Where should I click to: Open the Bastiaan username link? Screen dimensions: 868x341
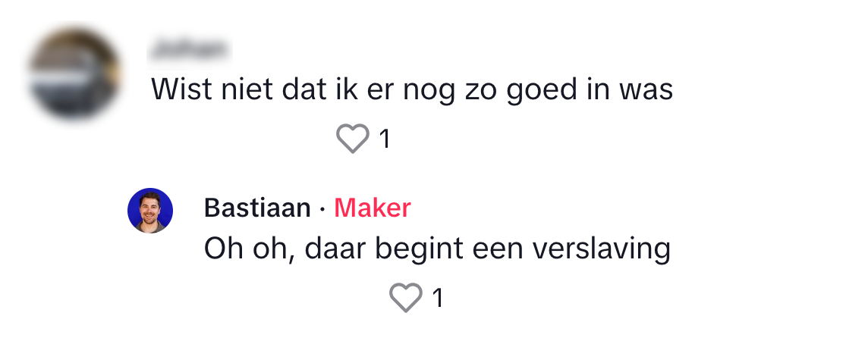257,208
